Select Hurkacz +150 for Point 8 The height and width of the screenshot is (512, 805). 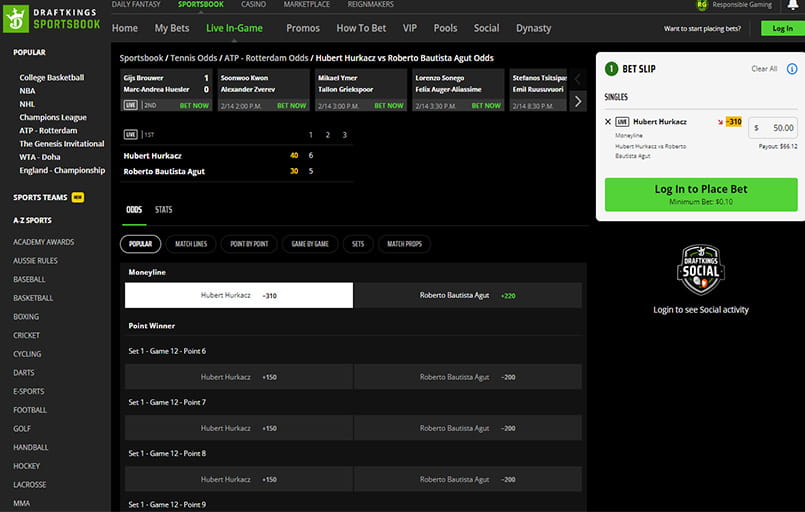(x=239, y=479)
